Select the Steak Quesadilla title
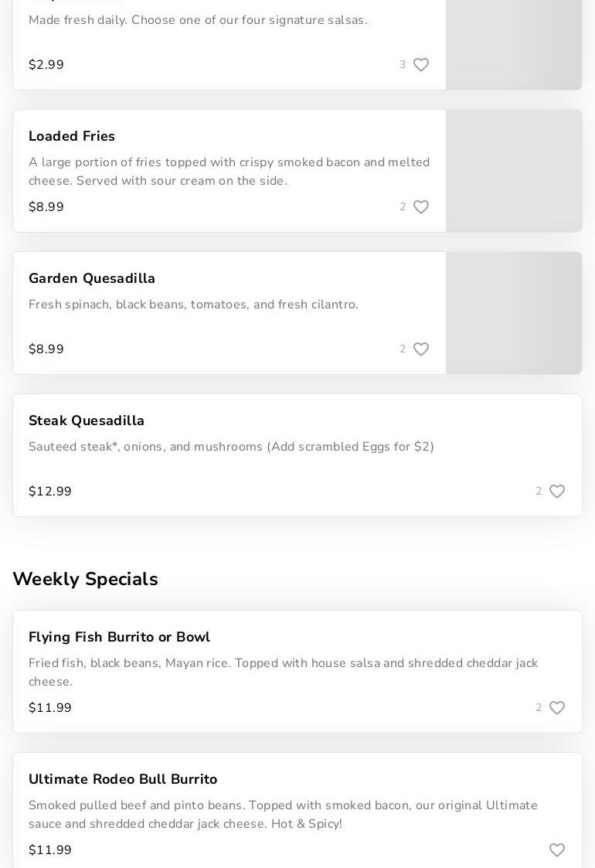 [x=87, y=420]
